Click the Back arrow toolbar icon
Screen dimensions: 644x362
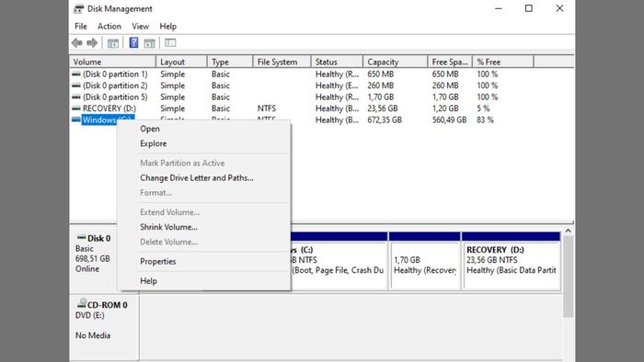tap(76, 42)
